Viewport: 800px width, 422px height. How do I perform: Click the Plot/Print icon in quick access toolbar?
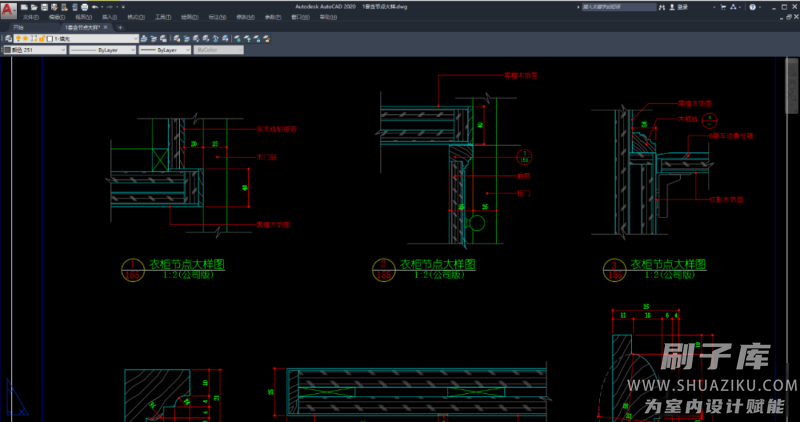(85, 7)
